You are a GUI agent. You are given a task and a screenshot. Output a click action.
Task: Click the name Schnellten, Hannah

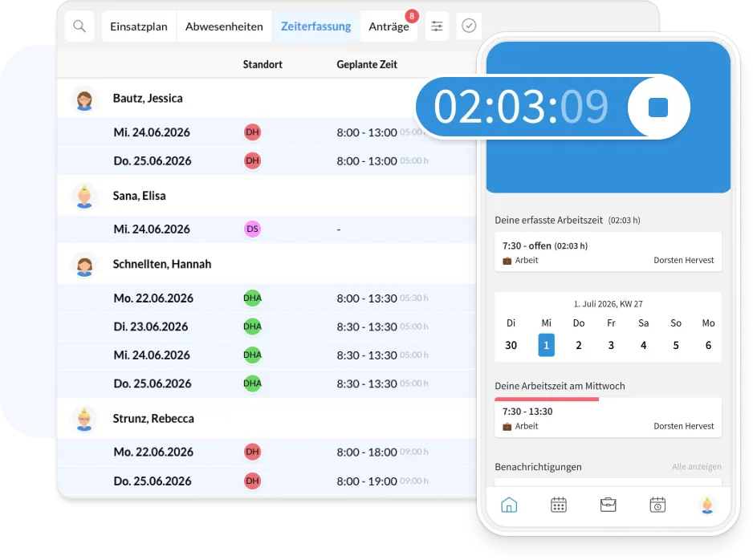point(162,264)
